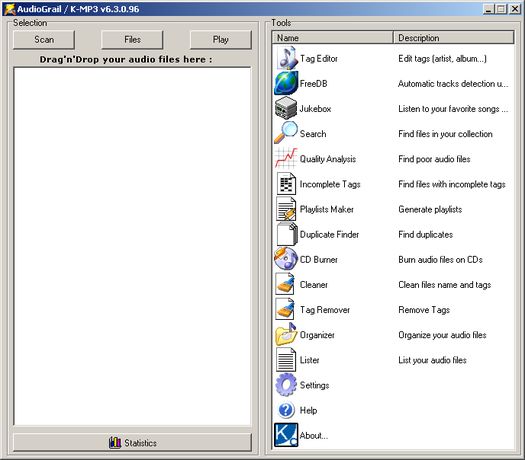Click 'Find duplicates' description
This screenshot has width=525, height=460.
point(426,234)
